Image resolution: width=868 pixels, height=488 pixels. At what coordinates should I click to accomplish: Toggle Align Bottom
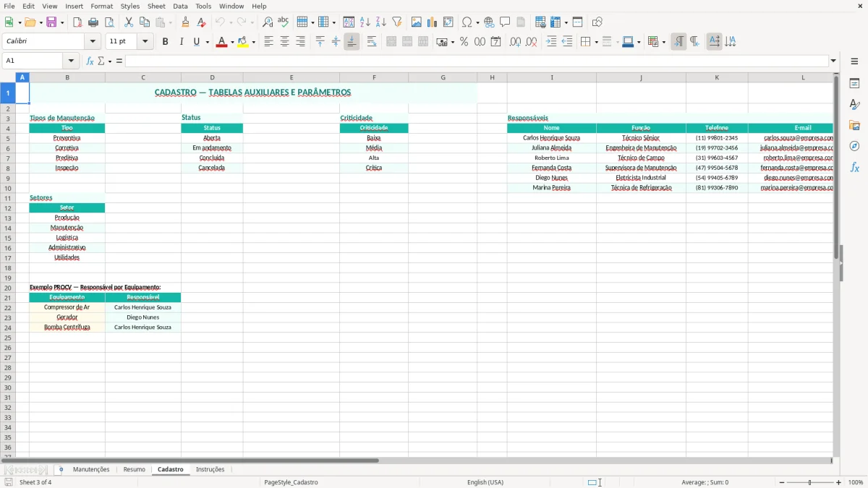coord(352,42)
